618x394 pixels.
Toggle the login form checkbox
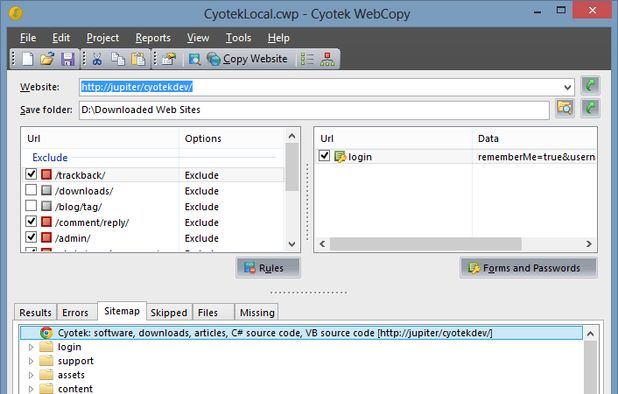pyautogui.click(x=324, y=156)
